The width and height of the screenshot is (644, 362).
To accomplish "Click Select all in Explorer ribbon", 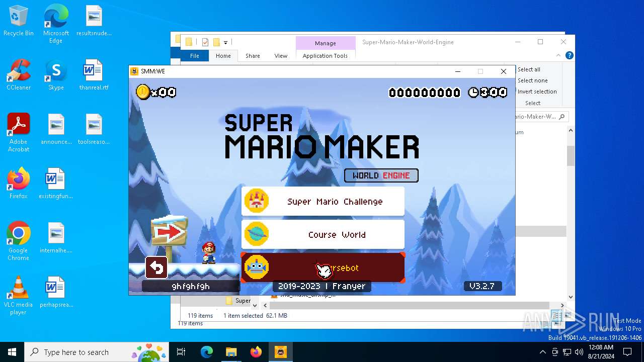I will coord(529,69).
